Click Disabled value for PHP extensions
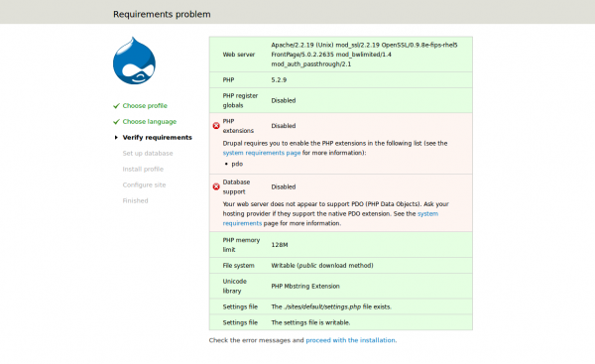595x364 pixels. pos(284,126)
